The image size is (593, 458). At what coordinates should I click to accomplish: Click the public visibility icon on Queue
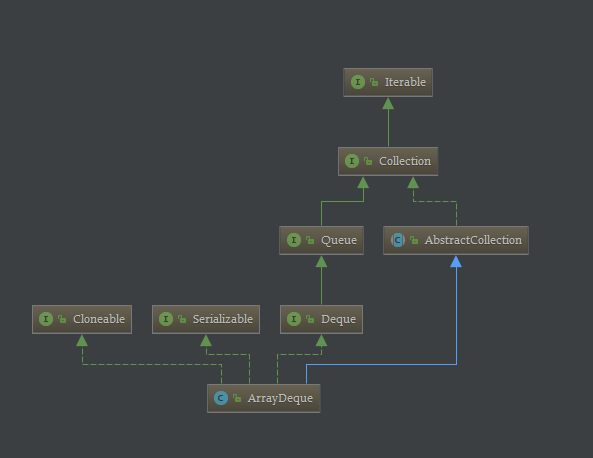click(x=310, y=240)
